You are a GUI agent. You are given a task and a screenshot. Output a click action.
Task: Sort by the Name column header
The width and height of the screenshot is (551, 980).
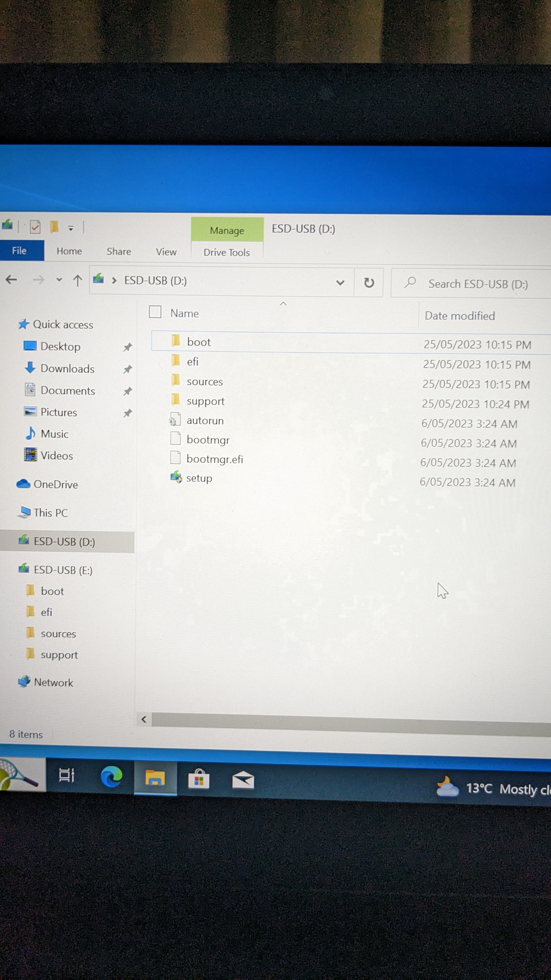184,313
